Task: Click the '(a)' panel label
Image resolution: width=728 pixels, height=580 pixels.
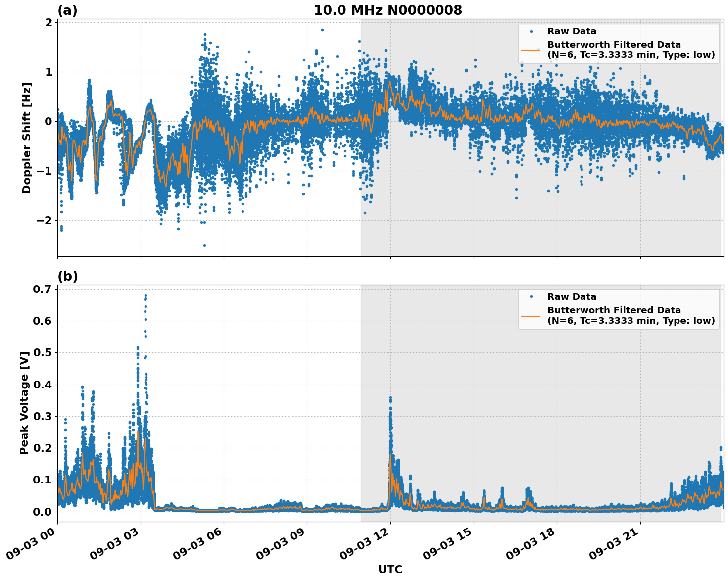Action: point(68,10)
